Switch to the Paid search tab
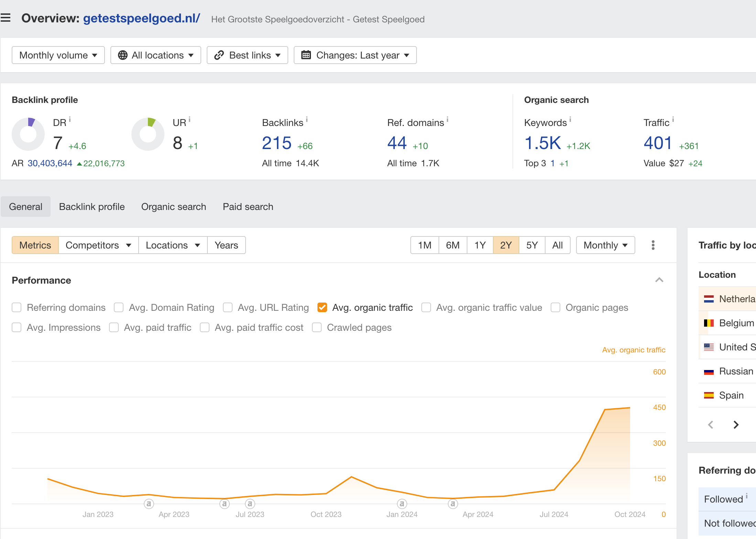Viewport: 756px width, 539px height. point(248,207)
